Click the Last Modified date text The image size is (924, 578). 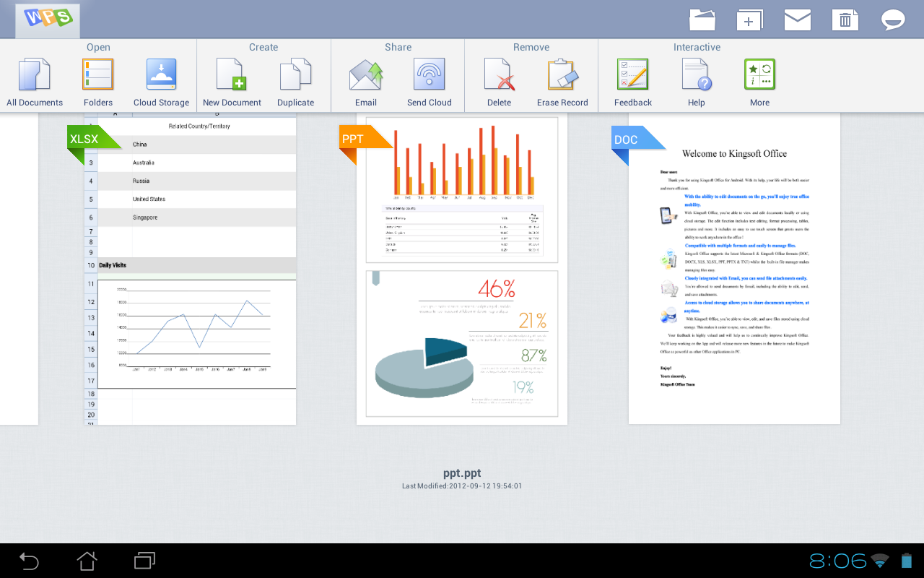[x=462, y=486]
